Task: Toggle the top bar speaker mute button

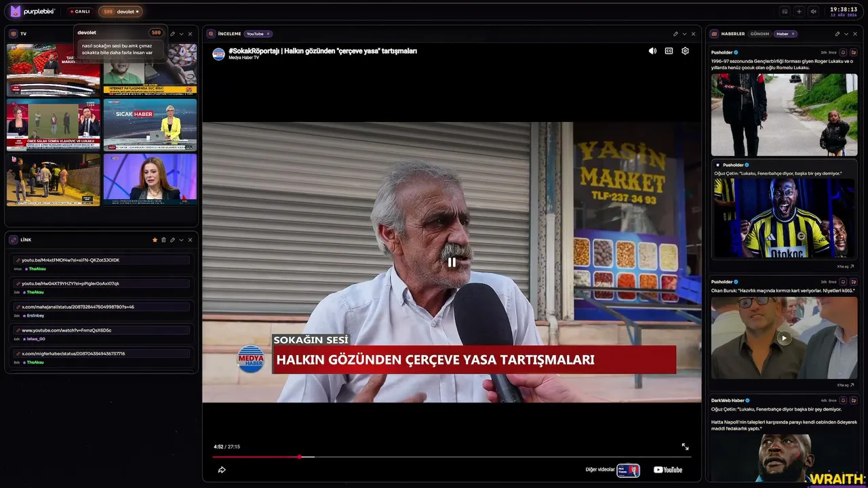Action: pyautogui.click(x=813, y=12)
